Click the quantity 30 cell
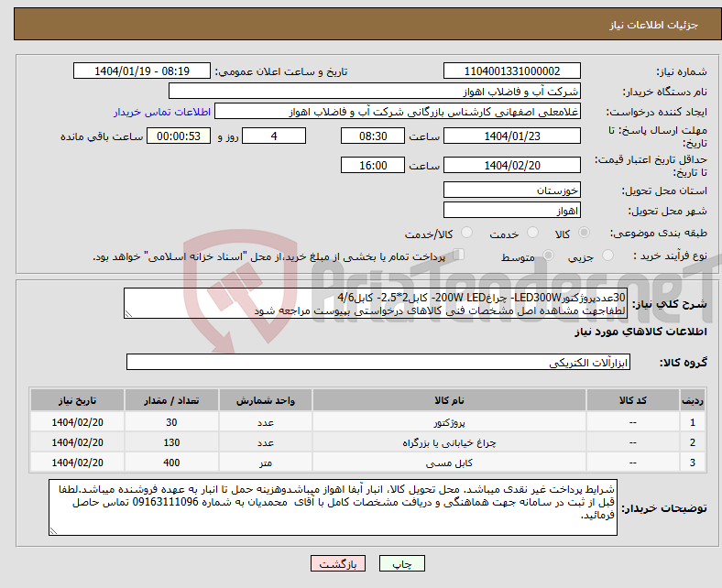 pos(171,422)
